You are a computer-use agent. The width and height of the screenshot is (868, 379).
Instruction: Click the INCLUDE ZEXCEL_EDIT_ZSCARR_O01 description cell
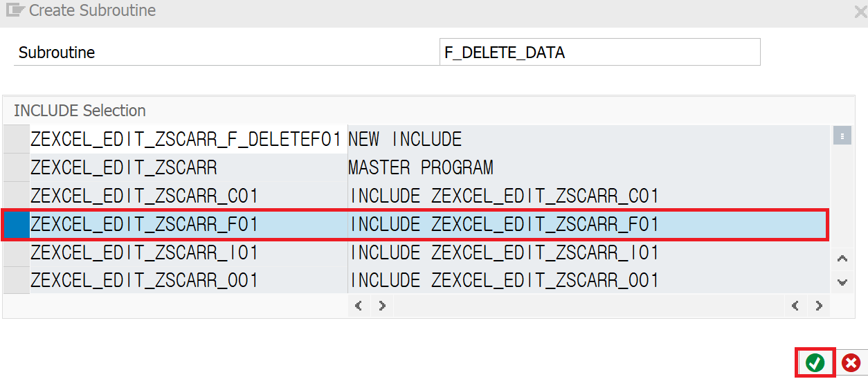[x=588, y=280]
